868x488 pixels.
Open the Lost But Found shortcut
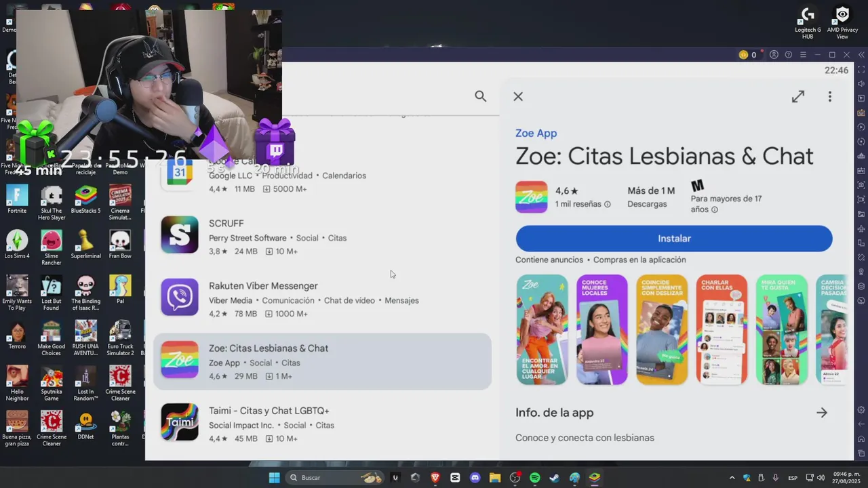click(x=52, y=293)
